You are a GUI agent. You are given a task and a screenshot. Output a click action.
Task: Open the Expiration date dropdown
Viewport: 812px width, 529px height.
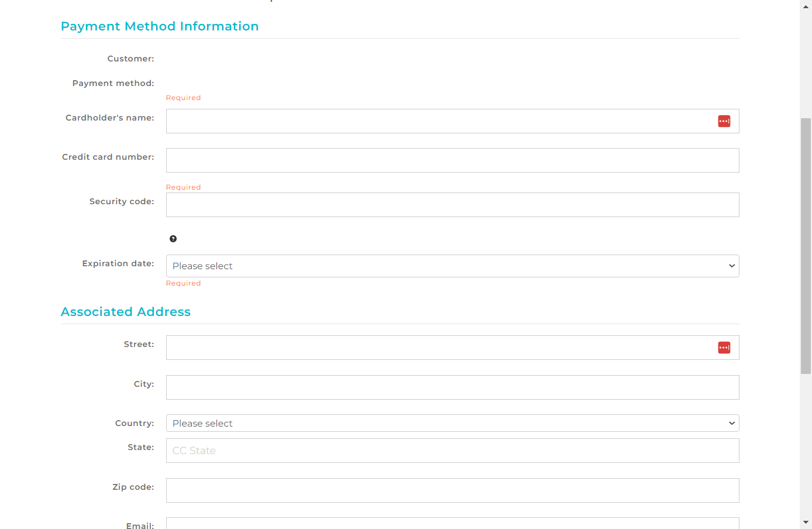[453, 266]
